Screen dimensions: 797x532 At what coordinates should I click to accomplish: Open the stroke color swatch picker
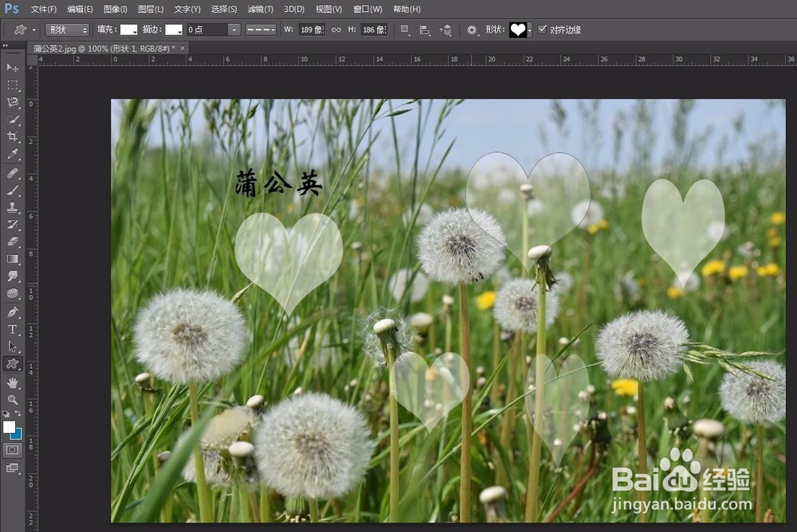tap(173, 30)
